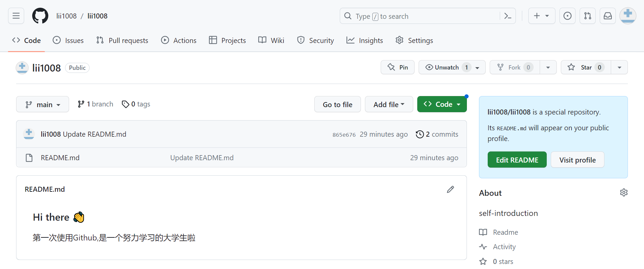The height and width of the screenshot is (269, 644).
Task: Pin this repository
Action: [397, 67]
